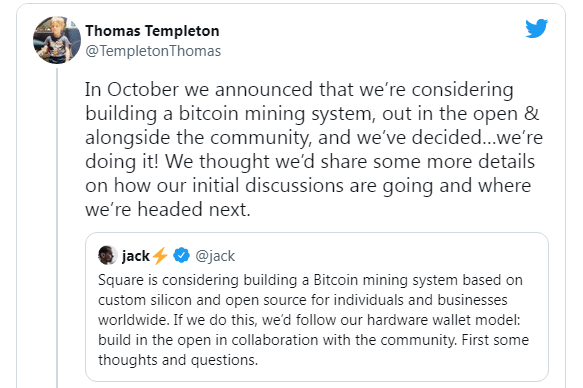
Task: Click the Thomas Templeton display name
Action: pos(152,31)
